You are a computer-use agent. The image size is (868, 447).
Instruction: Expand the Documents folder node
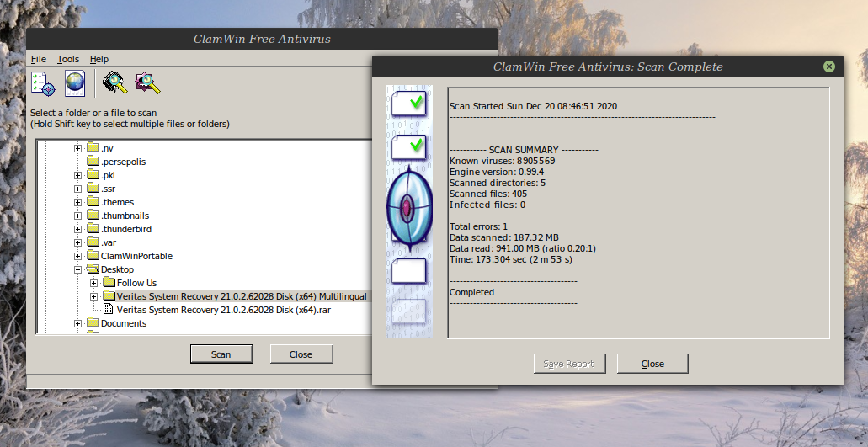(78, 323)
